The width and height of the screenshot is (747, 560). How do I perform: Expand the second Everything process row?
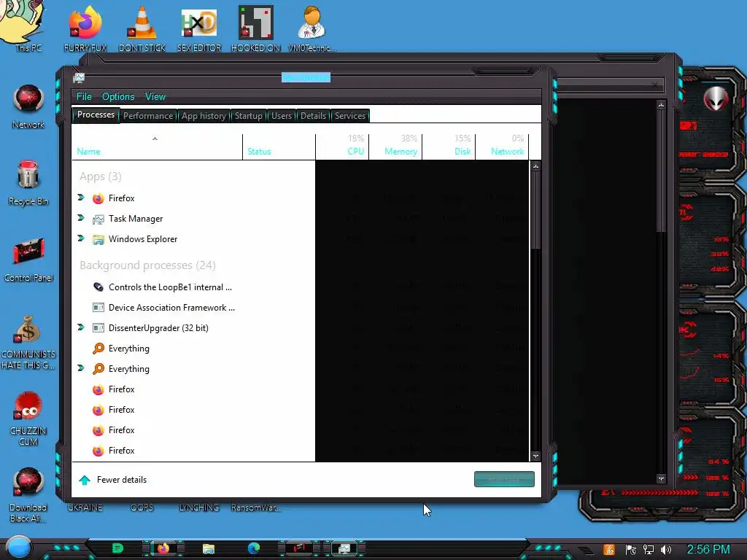coord(81,368)
